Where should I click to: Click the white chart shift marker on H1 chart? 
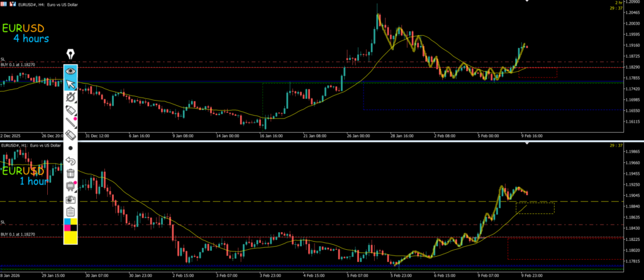point(527,145)
